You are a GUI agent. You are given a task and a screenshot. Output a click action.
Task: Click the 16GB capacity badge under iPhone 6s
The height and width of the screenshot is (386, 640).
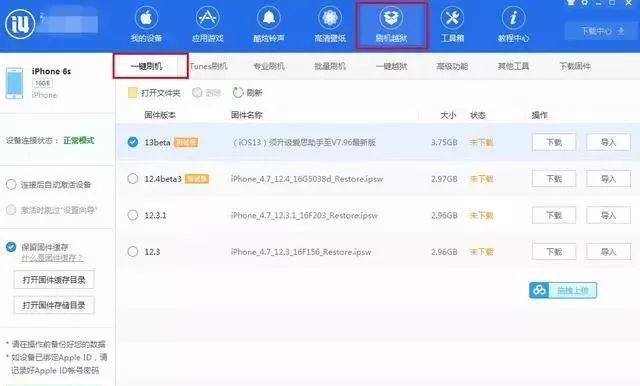pyautogui.click(x=42, y=83)
